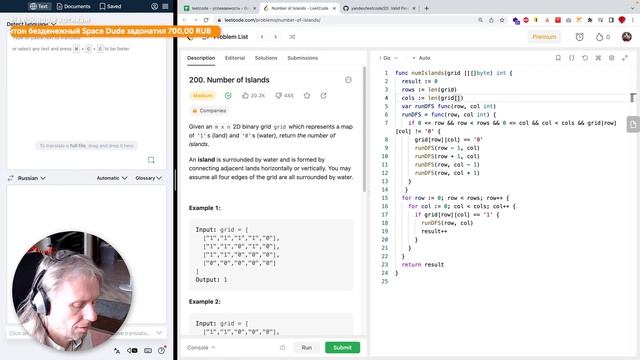Switch to the Editorial tab
Screen dimensions: 640x360
[235, 58]
